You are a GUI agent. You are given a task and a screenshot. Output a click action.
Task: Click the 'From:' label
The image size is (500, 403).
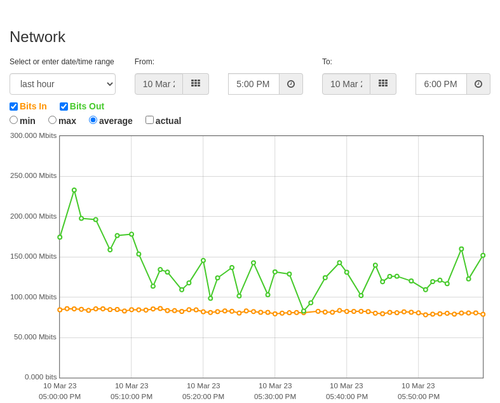click(x=144, y=62)
